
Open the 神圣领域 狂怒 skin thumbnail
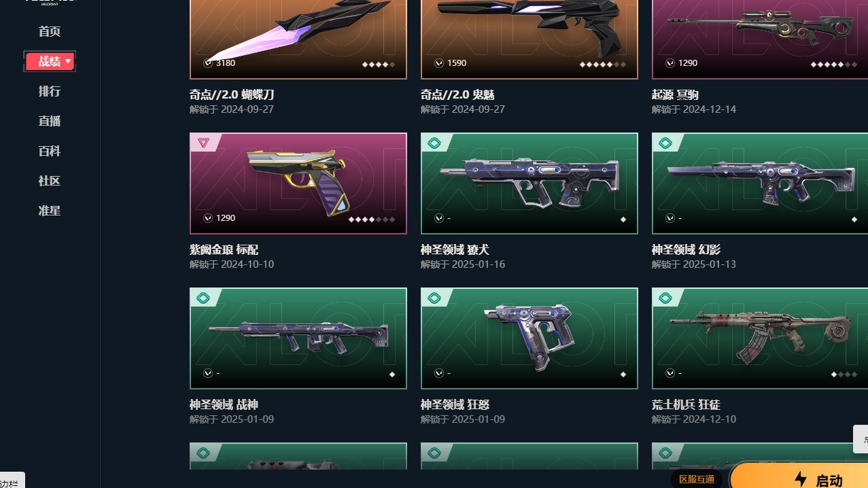(x=530, y=338)
